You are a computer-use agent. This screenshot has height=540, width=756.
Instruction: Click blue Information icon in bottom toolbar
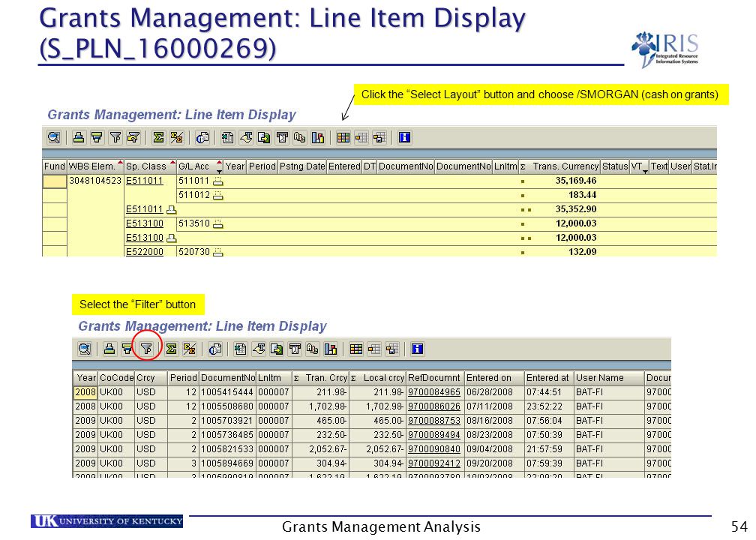[x=417, y=349]
